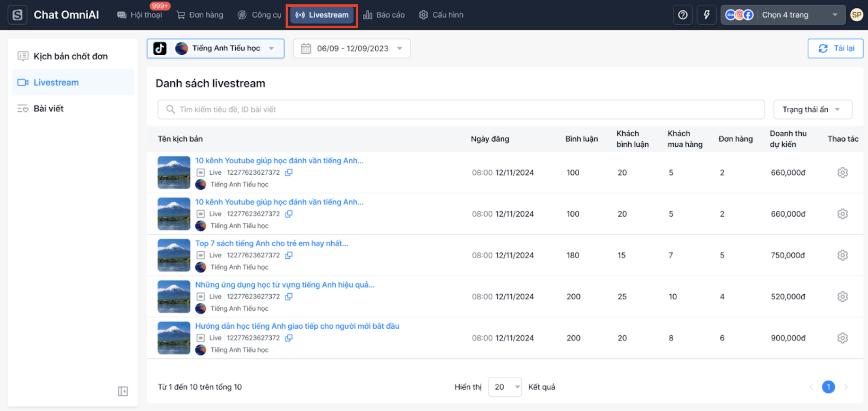Open the Hướng dẫn học tiếng Anh giao tiếp link
This screenshot has width=868, height=411.
[x=297, y=326]
